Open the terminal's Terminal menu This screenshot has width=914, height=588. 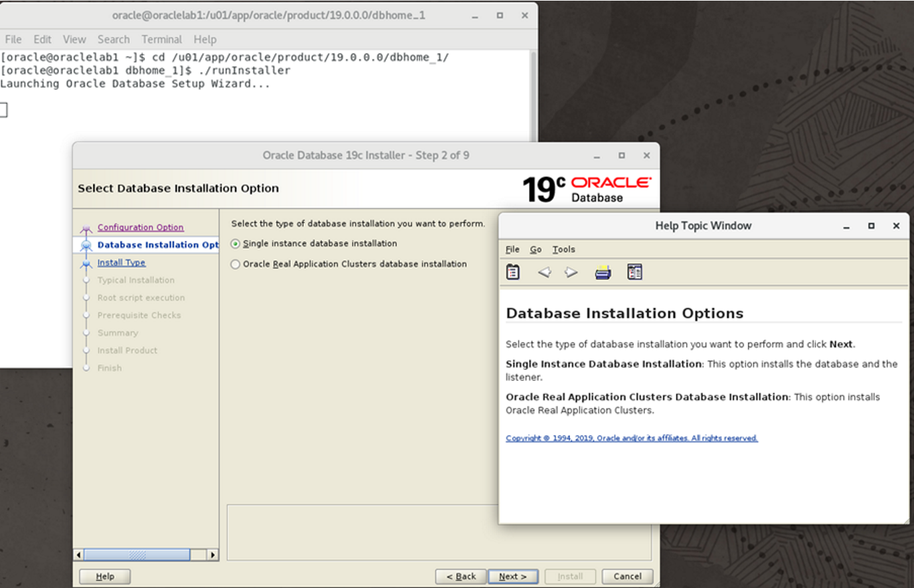(162, 39)
